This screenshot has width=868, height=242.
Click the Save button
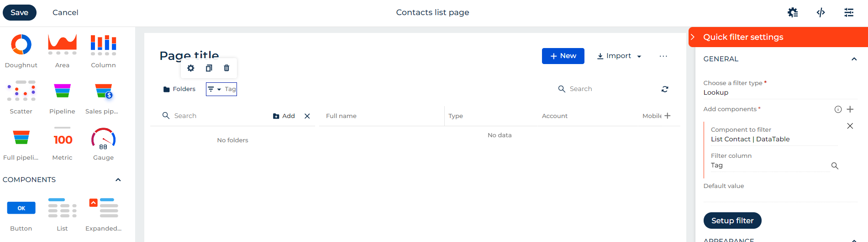tap(20, 12)
